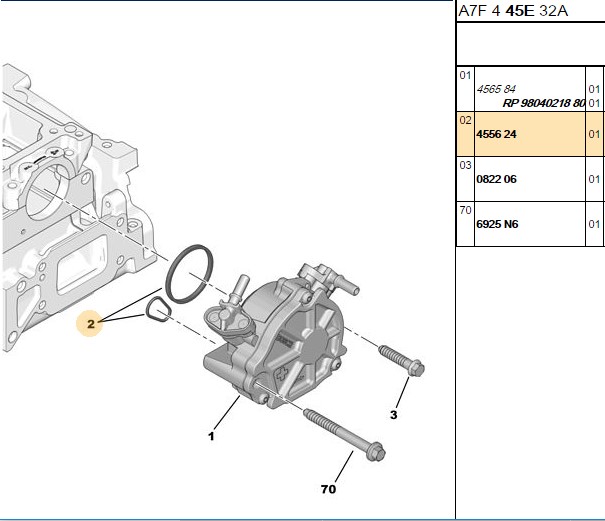Image resolution: width=605 pixels, height=521 pixels.
Task: Click the quantity 01 for part 6925 N6
Action: 594,224
